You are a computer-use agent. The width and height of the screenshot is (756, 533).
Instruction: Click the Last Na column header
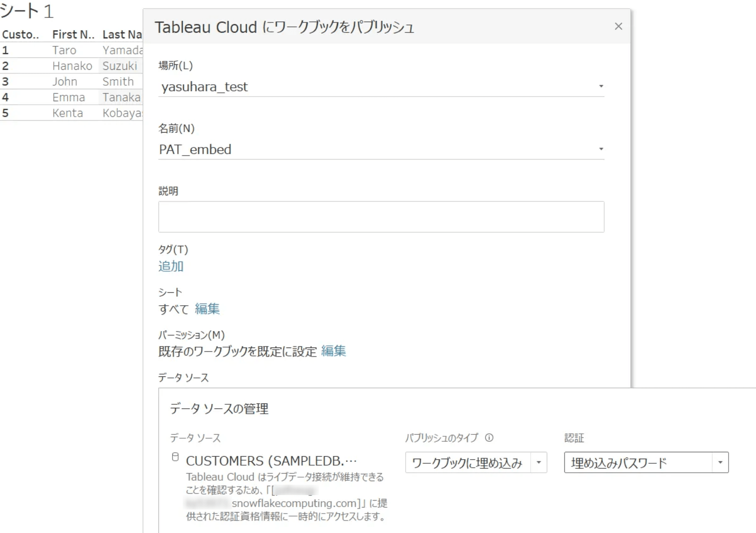tap(122, 34)
